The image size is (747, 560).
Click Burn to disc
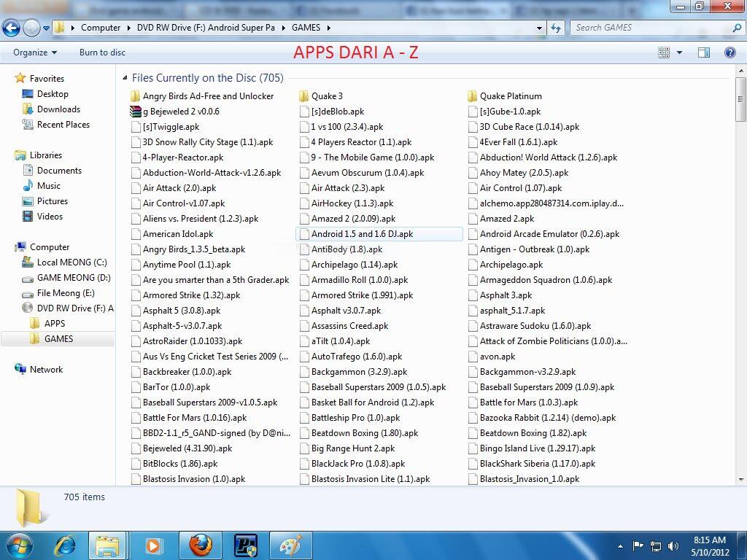[x=102, y=52]
